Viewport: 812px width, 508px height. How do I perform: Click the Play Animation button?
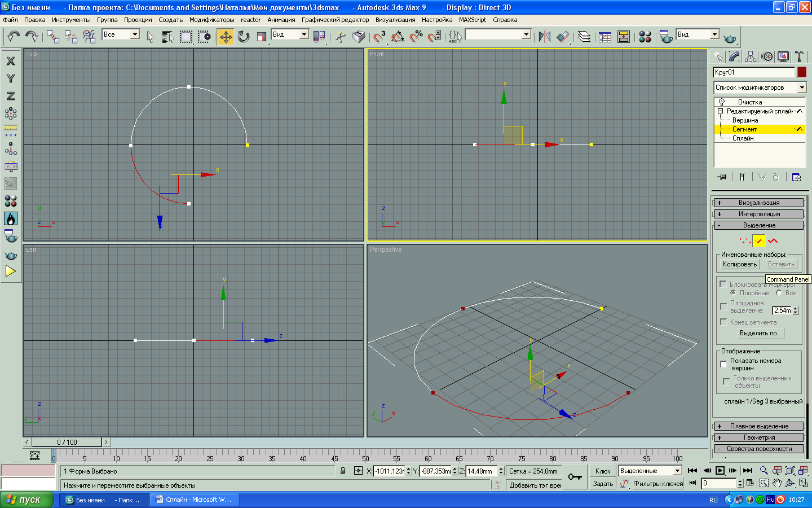tap(720, 471)
